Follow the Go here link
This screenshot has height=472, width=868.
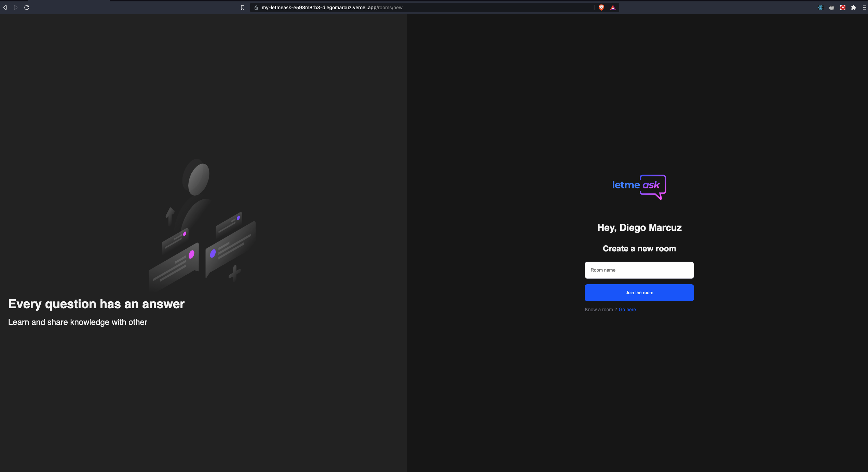[x=627, y=310]
